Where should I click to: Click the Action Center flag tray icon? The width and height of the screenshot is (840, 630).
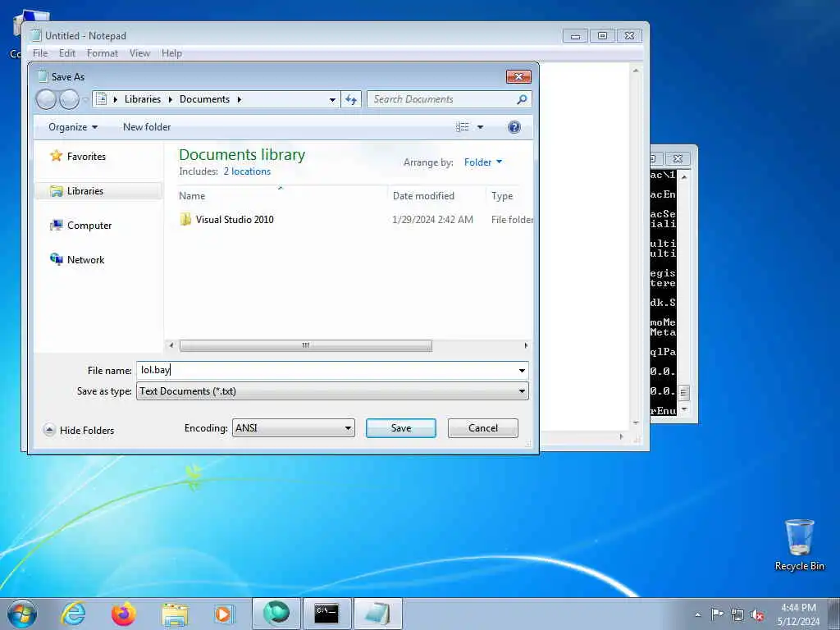[x=717, y=614]
